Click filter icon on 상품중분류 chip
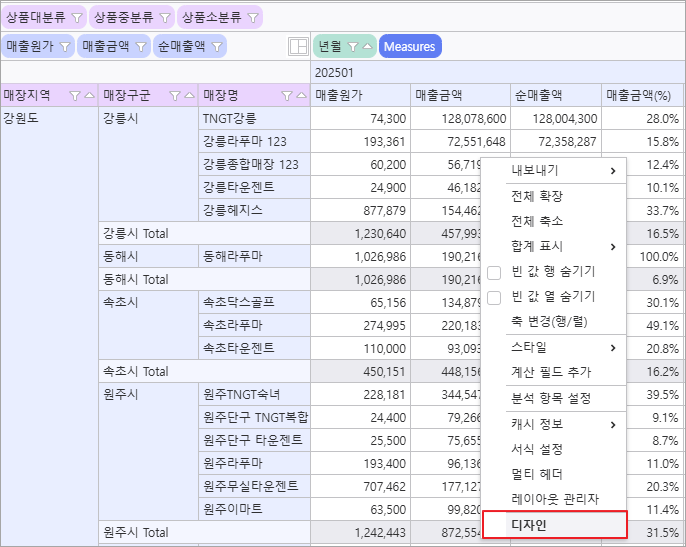Image resolution: width=686 pixels, height=547 pixels. point(165,18)
